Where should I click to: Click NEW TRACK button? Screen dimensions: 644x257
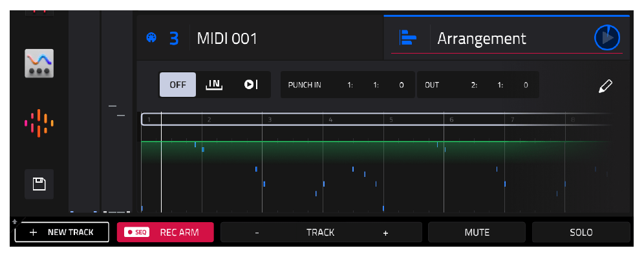click(62, 232)
